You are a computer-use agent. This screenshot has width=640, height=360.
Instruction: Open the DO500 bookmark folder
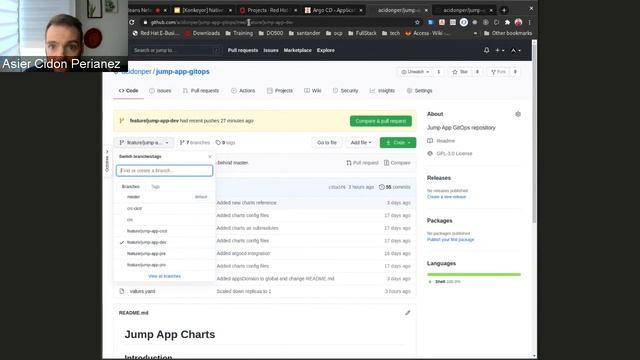[x=271, y=33]
